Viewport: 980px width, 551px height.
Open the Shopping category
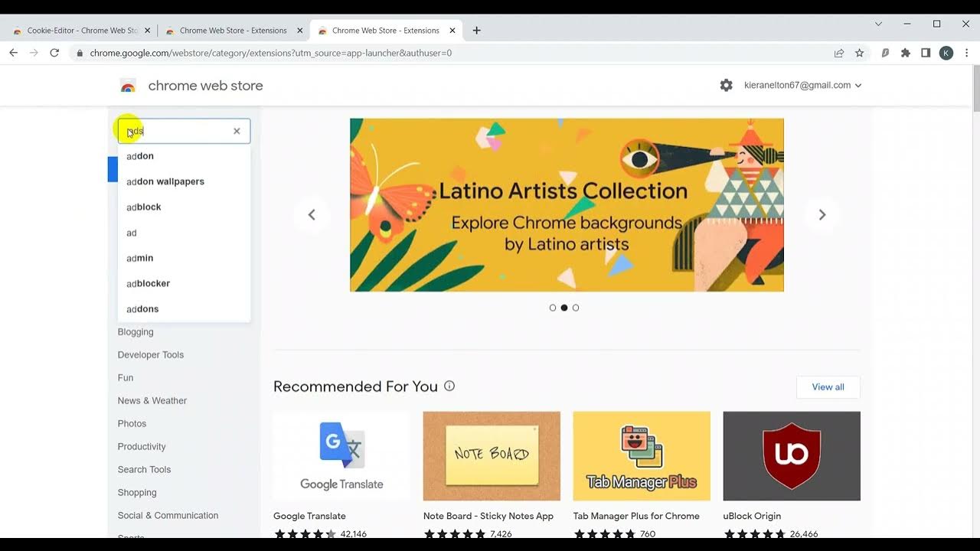(x=137, y=493)
